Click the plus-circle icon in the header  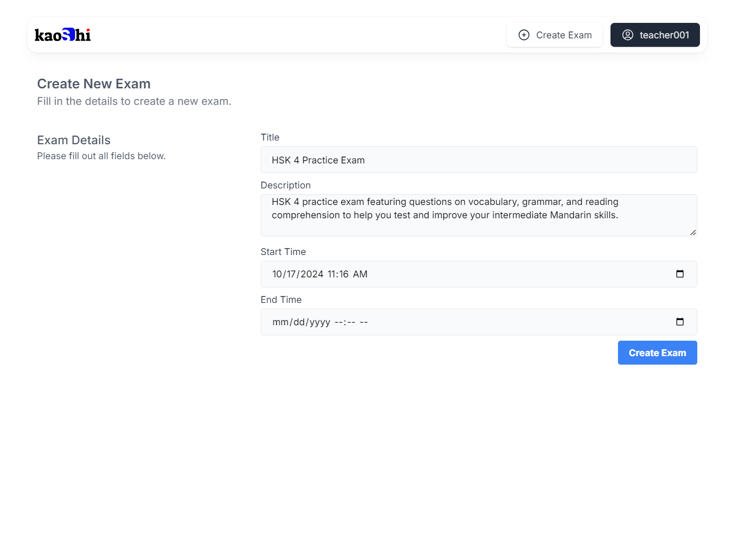[524, 35]
